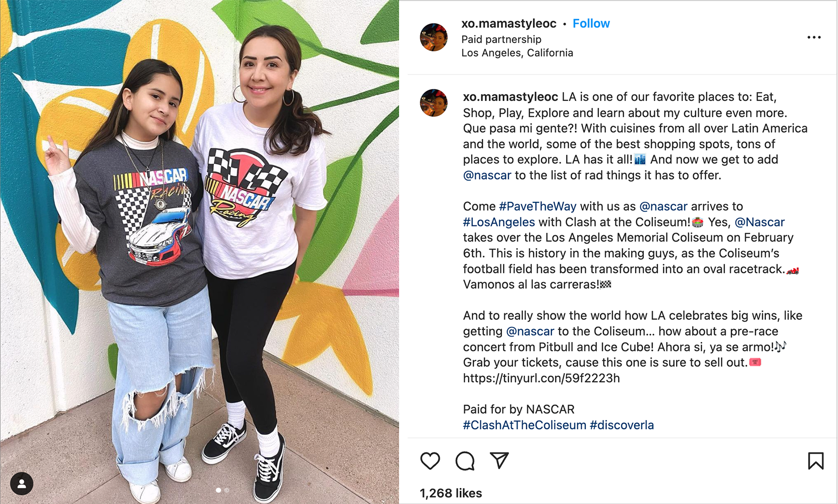The height and width of the screenshot is (504, 838).
Task: Save the post with the bookmark icon
Action: pyautogui.click(x=815, y=461)
